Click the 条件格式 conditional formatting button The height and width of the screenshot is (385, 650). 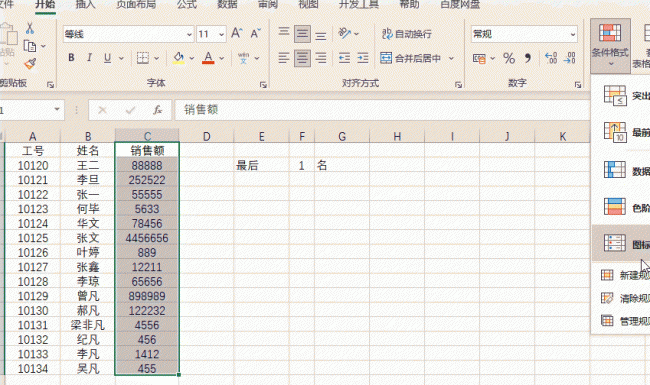click(x=610, y=46)
